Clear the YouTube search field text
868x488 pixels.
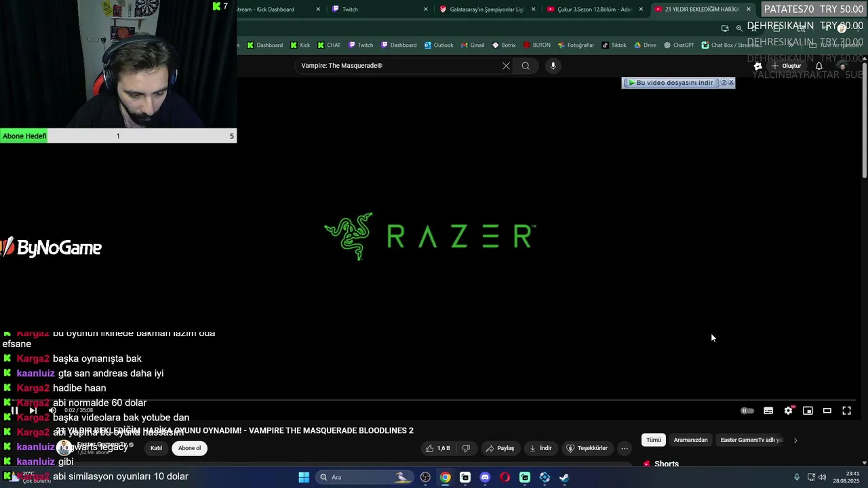coord(506,66)
